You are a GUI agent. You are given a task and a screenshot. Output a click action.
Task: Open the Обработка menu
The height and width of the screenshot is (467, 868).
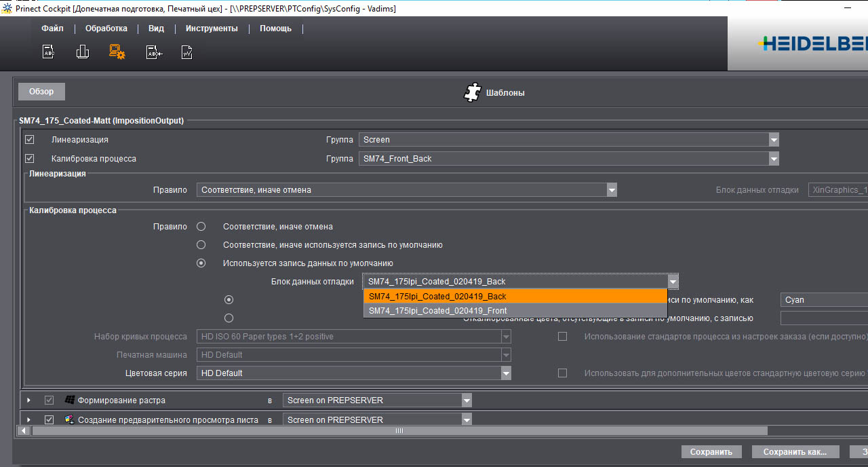106,29
